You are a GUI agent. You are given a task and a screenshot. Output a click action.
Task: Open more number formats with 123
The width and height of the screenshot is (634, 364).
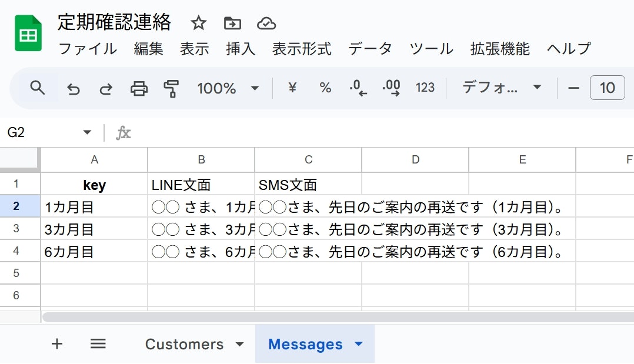425,88
